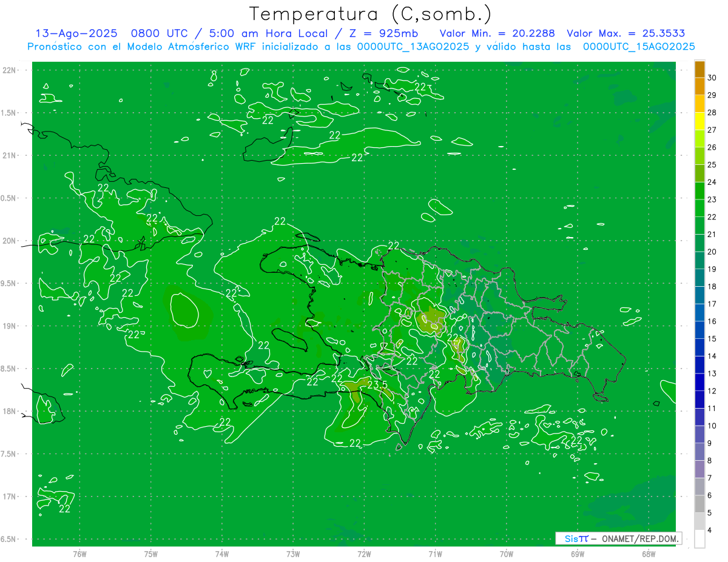Click the '22N' latitude axis label
The height and width of the screenshot is (562, 728).
pyautogui.click(x=9, y=70)
